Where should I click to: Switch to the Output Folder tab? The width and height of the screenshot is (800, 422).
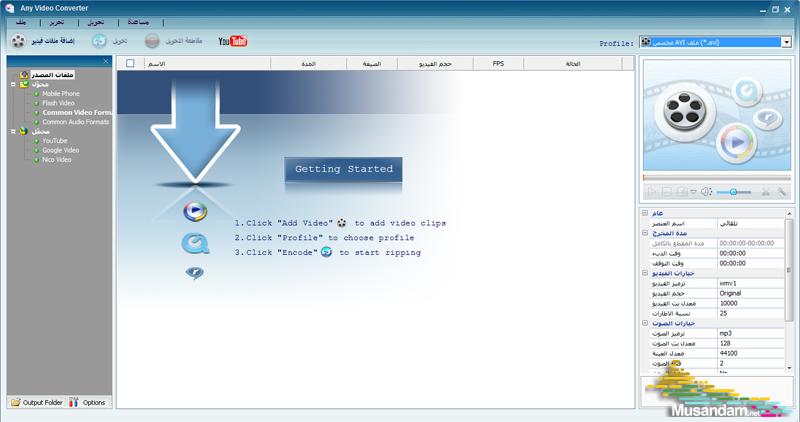tap(37, 403)
